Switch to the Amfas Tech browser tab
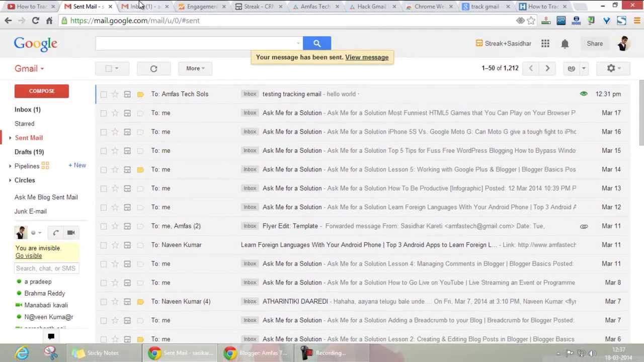Screen dimensions: 644x362 coord(314,7)
